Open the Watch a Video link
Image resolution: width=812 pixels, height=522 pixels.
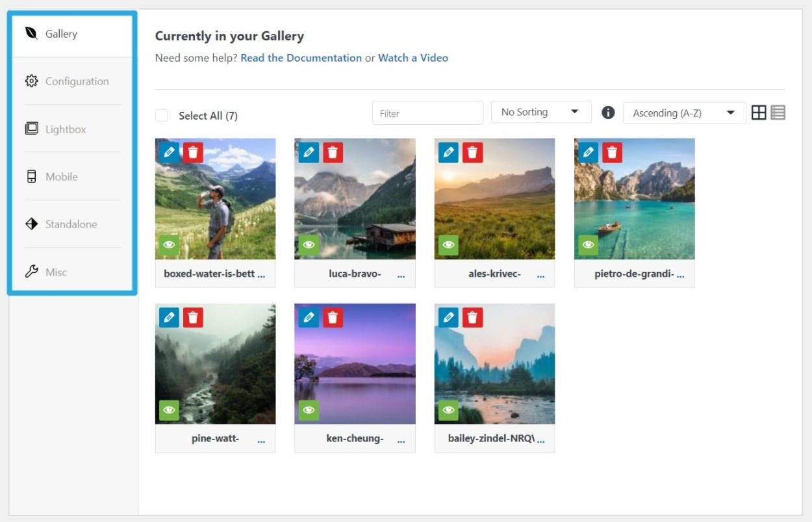pos(413,58)
